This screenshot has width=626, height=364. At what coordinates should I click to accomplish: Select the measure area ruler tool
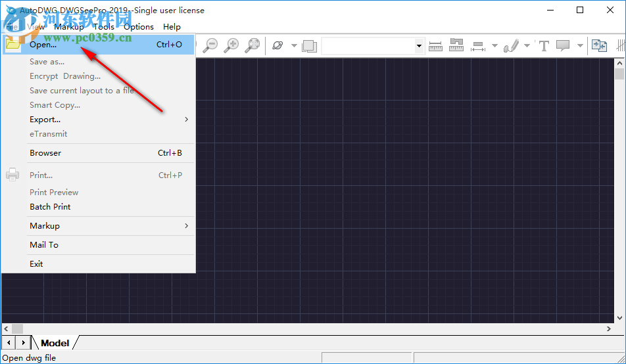pyautogui.click(x=456, y=45)
